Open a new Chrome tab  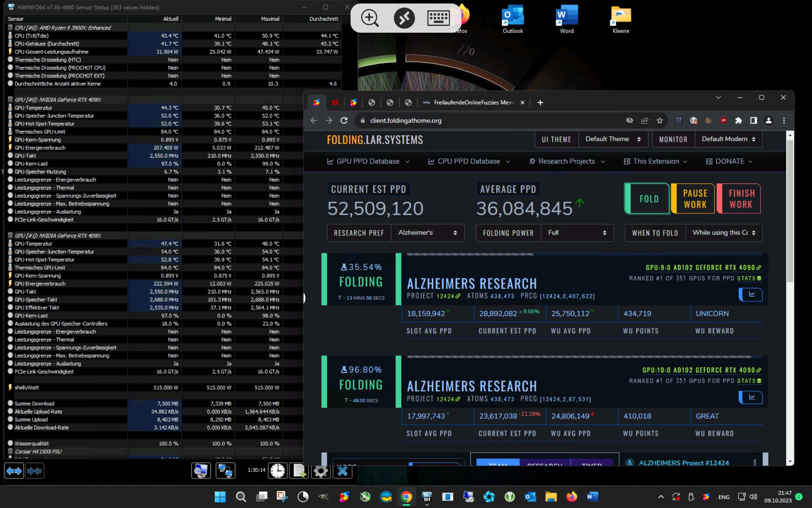(540, 103)
